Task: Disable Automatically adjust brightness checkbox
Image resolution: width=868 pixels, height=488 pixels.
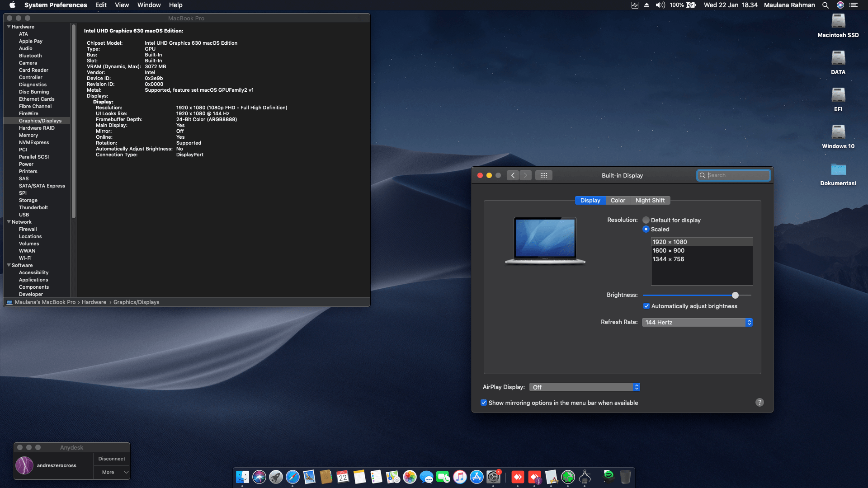Action: pyautogui.click(x=646, y=306)
